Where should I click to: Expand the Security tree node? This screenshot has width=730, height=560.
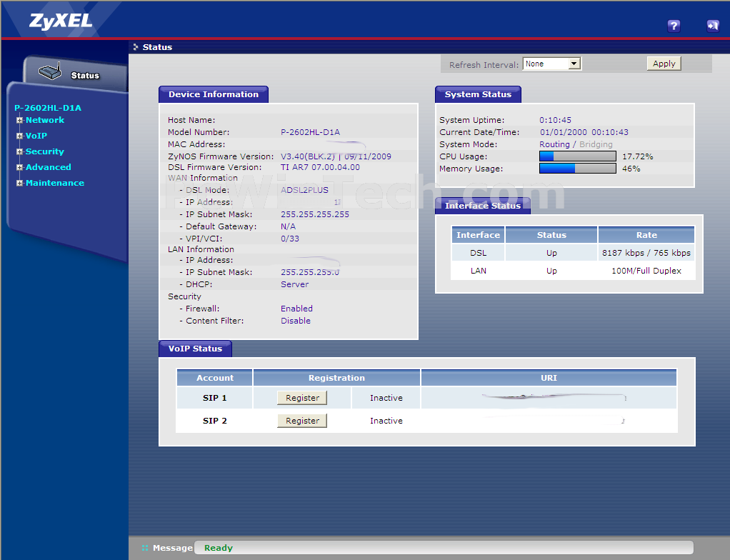tap(19, 151)
